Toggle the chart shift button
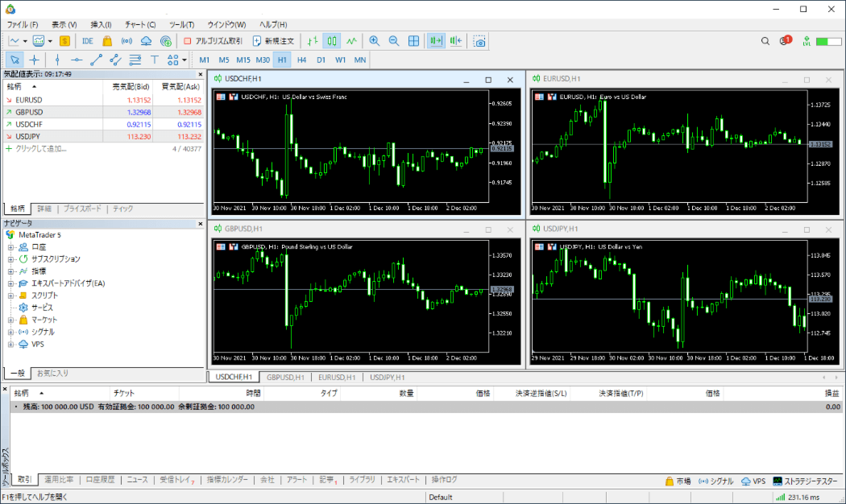The width and height of the screenshot is (846, 504). [x=456, y=41]
